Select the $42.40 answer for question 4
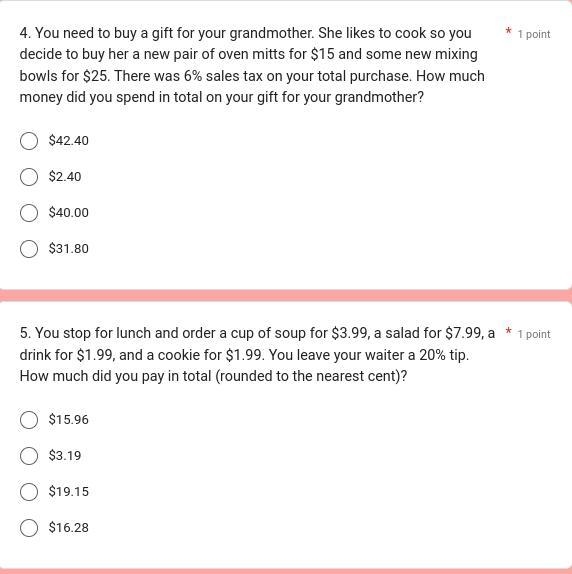 pyautogui.click(x=29, y=141)
